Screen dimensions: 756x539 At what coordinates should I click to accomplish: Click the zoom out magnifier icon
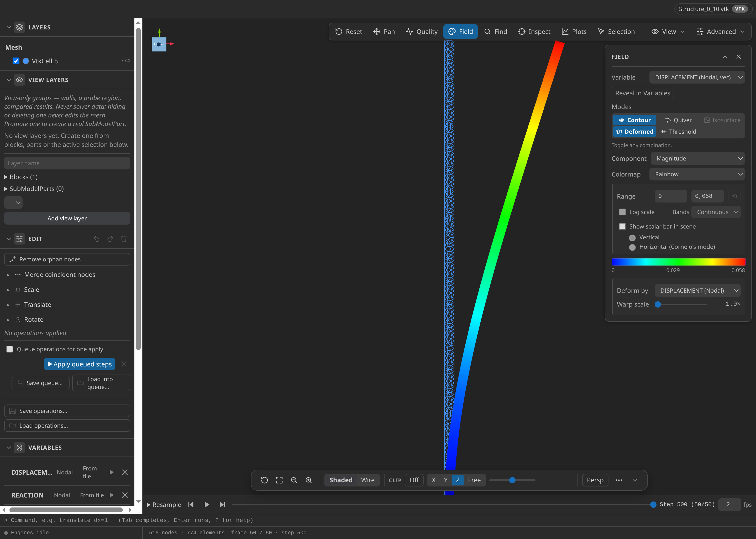294,480
